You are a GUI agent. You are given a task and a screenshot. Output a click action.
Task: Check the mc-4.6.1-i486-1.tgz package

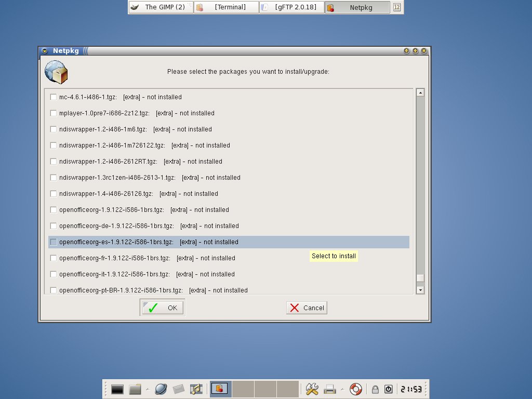[x=54, y=97]
